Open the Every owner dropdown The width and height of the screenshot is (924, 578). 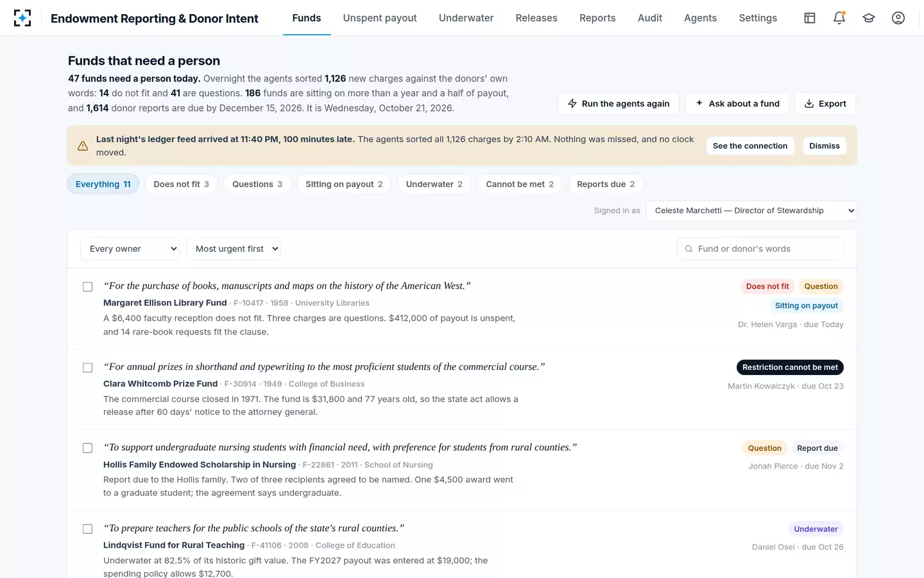[x=130, y=249]
